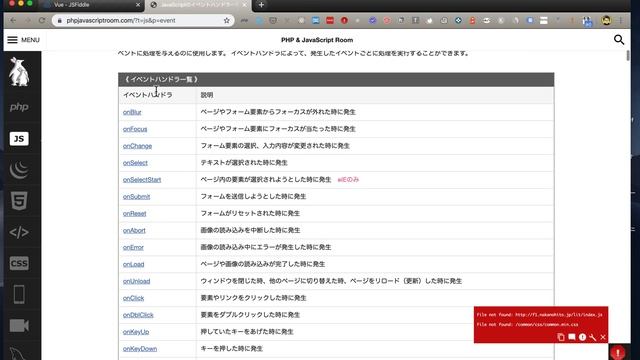Click the イベントハンドラ column header
This screenshot has height=360, width=640.
coord(148,95)
